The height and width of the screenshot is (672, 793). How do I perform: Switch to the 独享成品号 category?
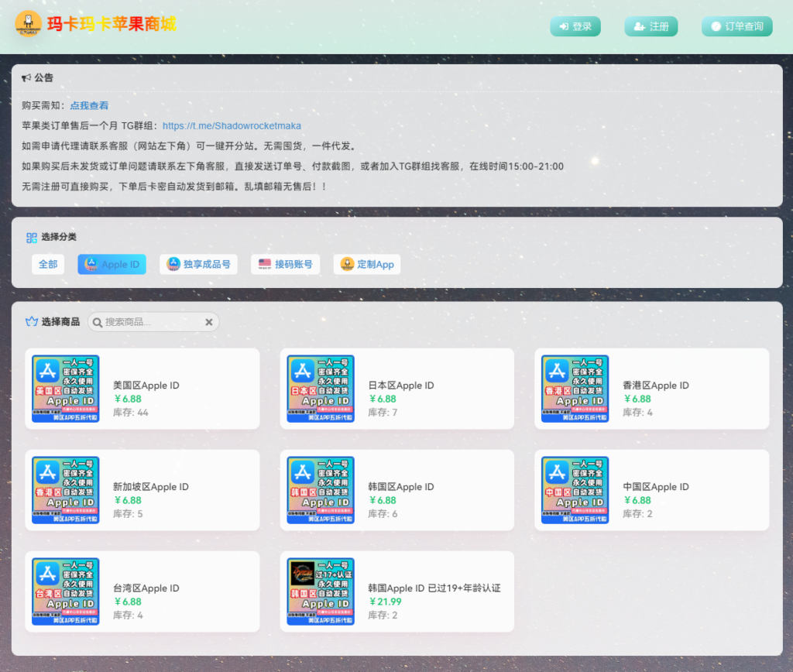(199, 265)
